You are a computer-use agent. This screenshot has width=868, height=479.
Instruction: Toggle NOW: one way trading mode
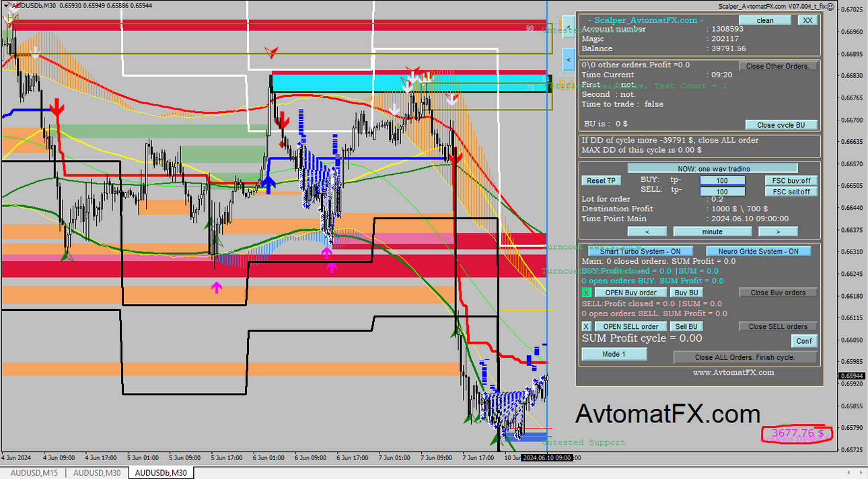click(713, 168)
